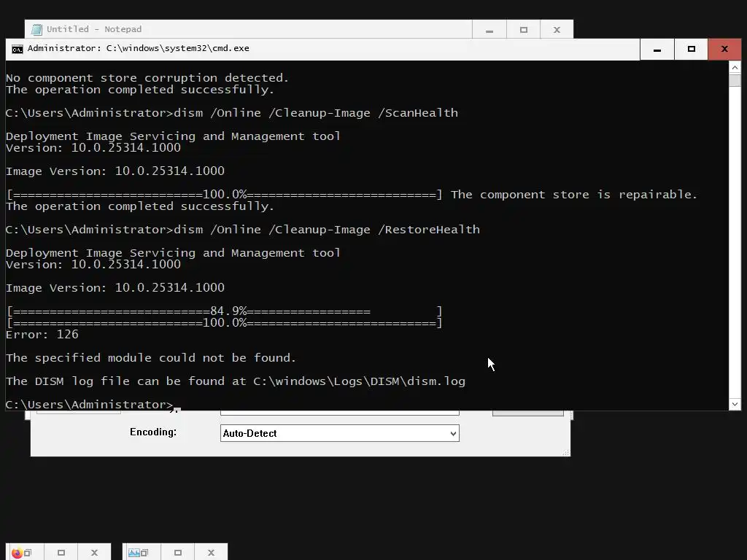Maximize the minimized performance monitor window
The image size is (747, 560).
point(178,553)
